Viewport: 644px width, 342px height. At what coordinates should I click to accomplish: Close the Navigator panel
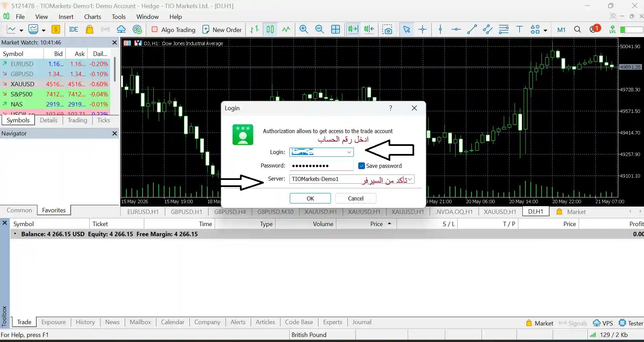tap(115, 133)
